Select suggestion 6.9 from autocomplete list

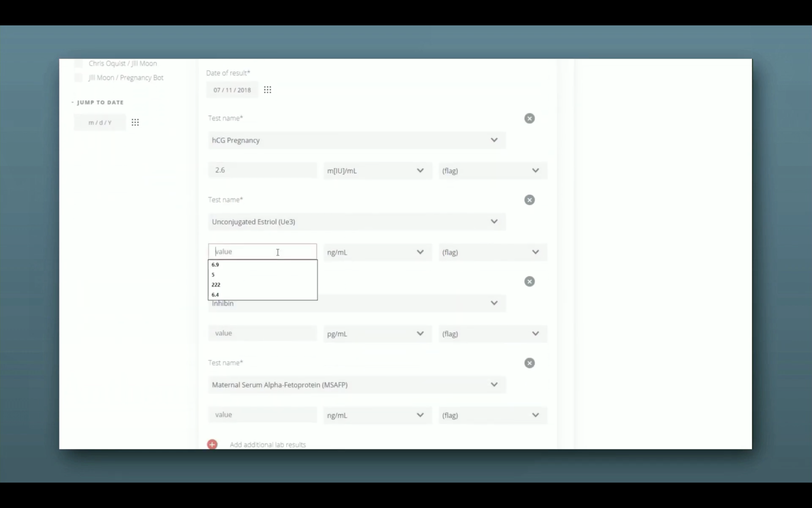215,265
